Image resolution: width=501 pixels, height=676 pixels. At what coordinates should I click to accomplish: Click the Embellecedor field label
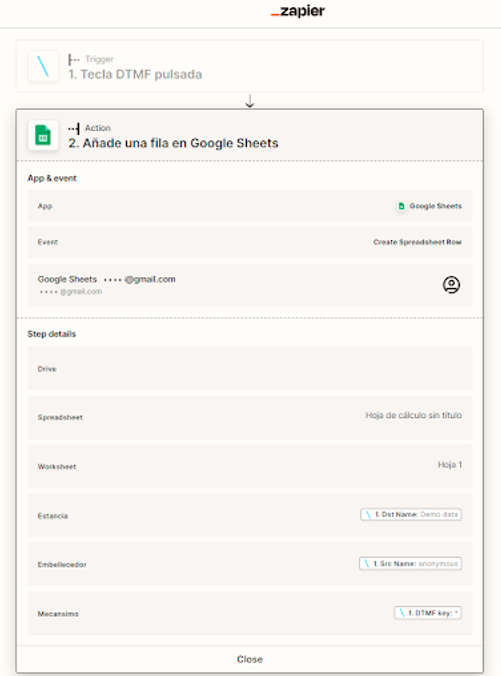(x=62, y=564)
